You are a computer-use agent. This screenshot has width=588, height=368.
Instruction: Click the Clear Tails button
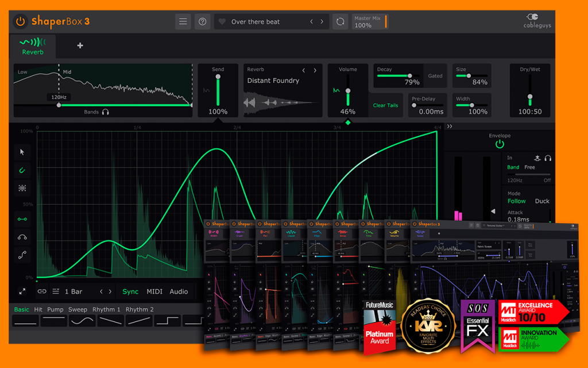click(385, 106)
